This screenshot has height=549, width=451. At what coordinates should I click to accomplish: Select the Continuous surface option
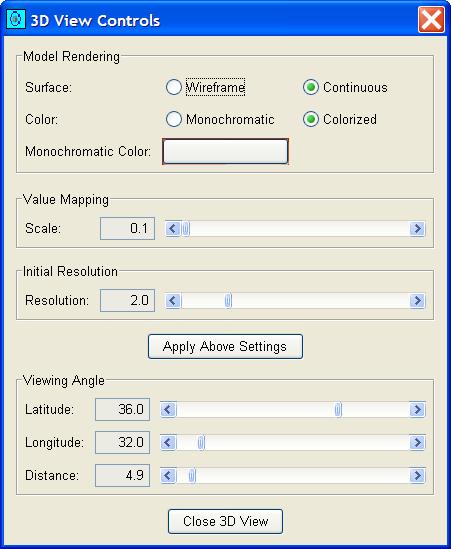coord(311,87)
